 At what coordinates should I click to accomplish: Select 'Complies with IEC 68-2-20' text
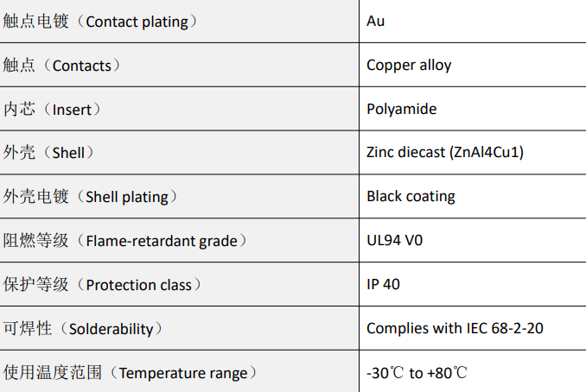455,329
